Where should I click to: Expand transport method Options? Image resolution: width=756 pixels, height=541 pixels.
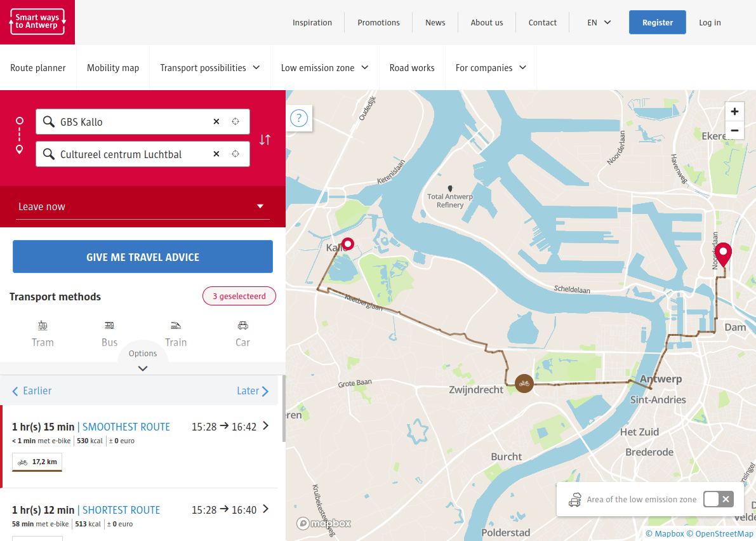click(x=143, y=359)
